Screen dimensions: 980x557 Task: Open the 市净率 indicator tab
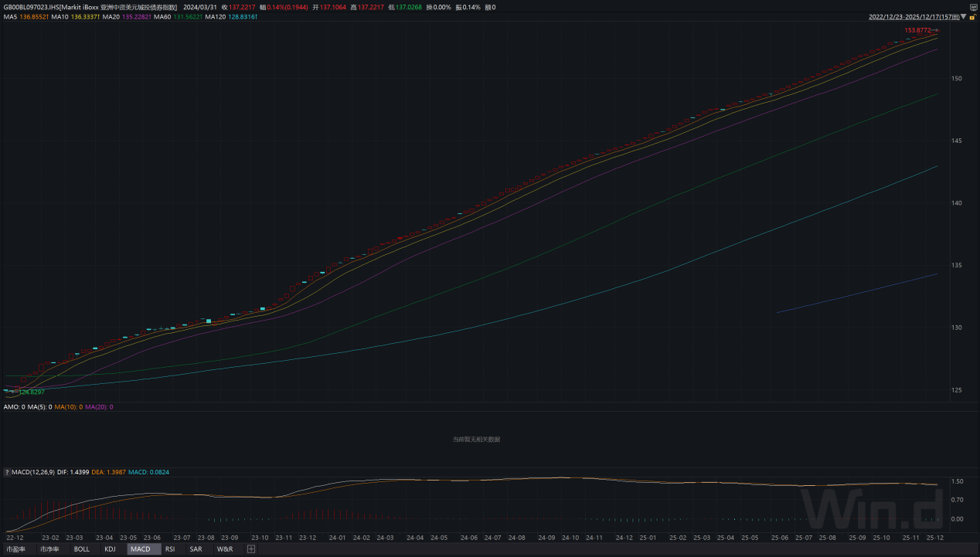[49, 549]
